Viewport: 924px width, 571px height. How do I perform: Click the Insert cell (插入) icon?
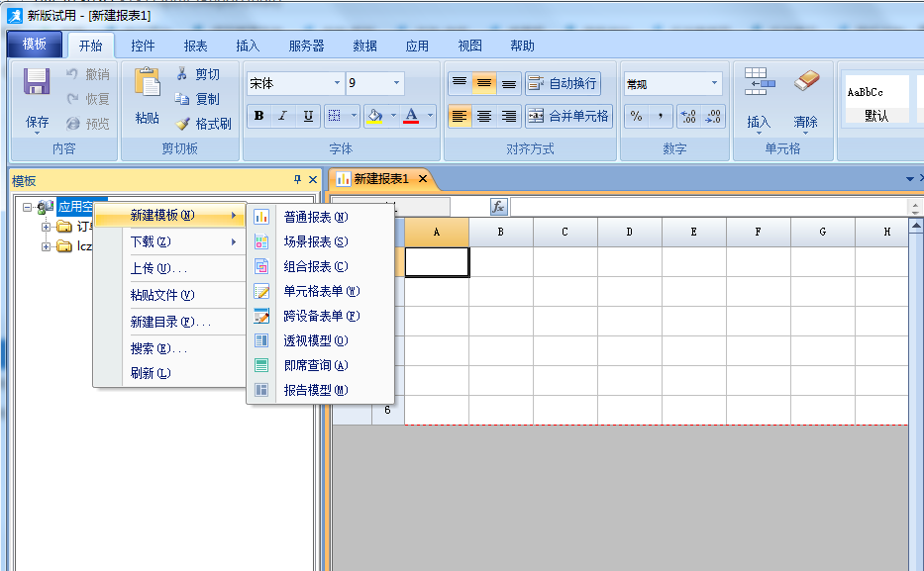tap(759, 82)
